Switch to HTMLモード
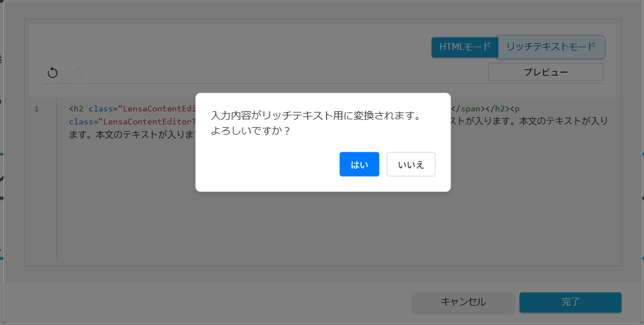The width and height of the screenshot is (644, 325). pos(464,47)
